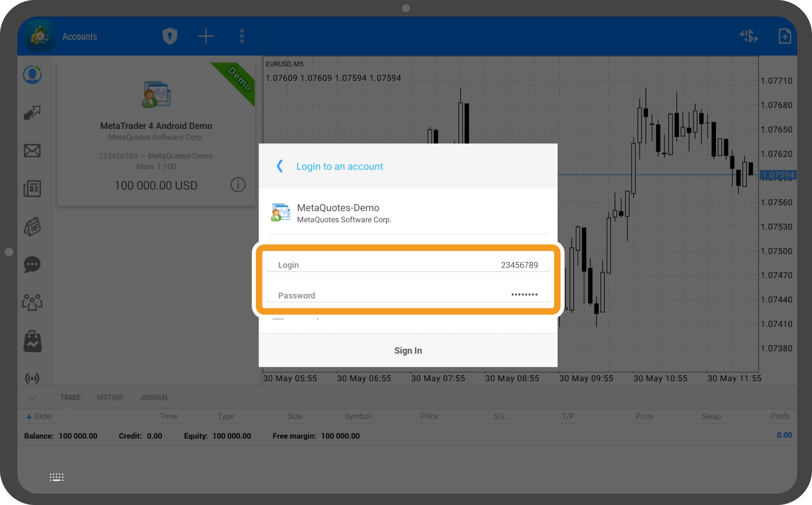Open the Economic calendar icon

point(32,227)
